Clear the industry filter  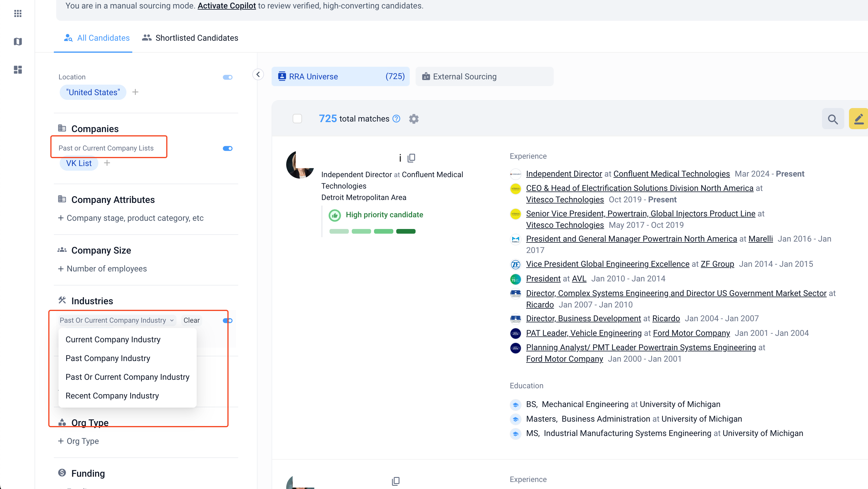(x=191, y=320)
